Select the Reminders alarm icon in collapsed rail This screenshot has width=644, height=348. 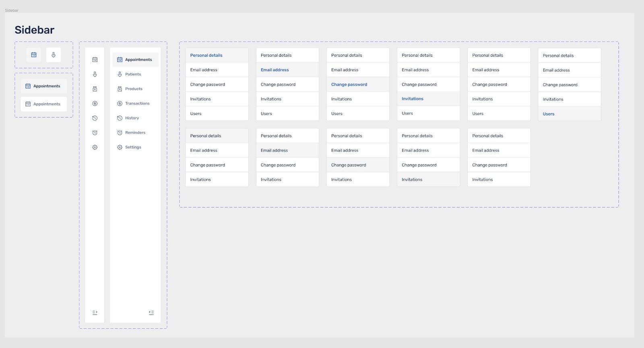(95, 133)
